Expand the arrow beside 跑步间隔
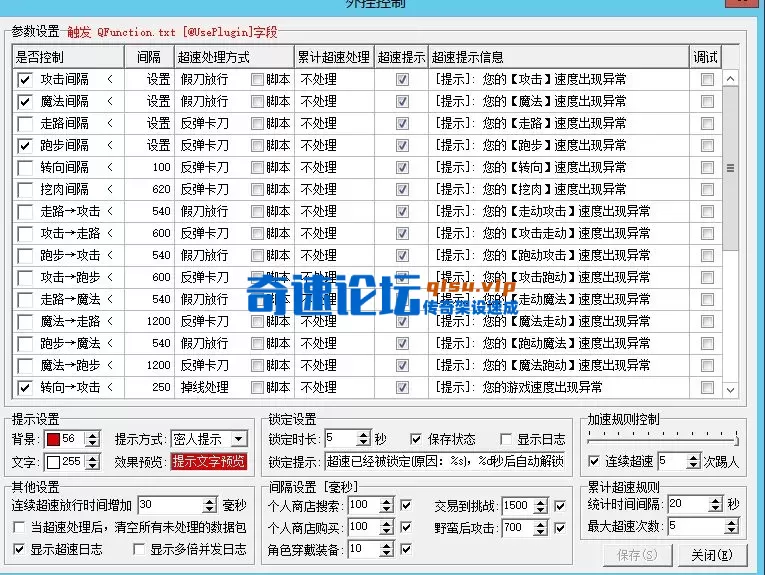The image size is (765, 575). pos(109,145)
